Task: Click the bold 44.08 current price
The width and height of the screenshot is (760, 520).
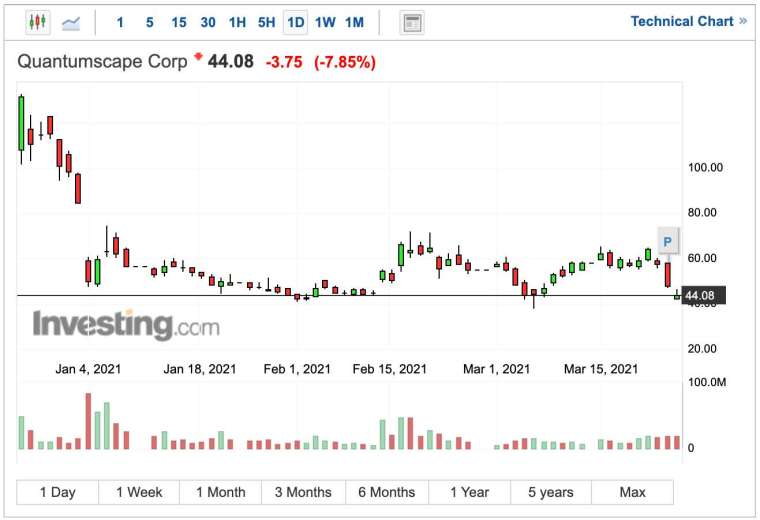Action: pos(231,62)
